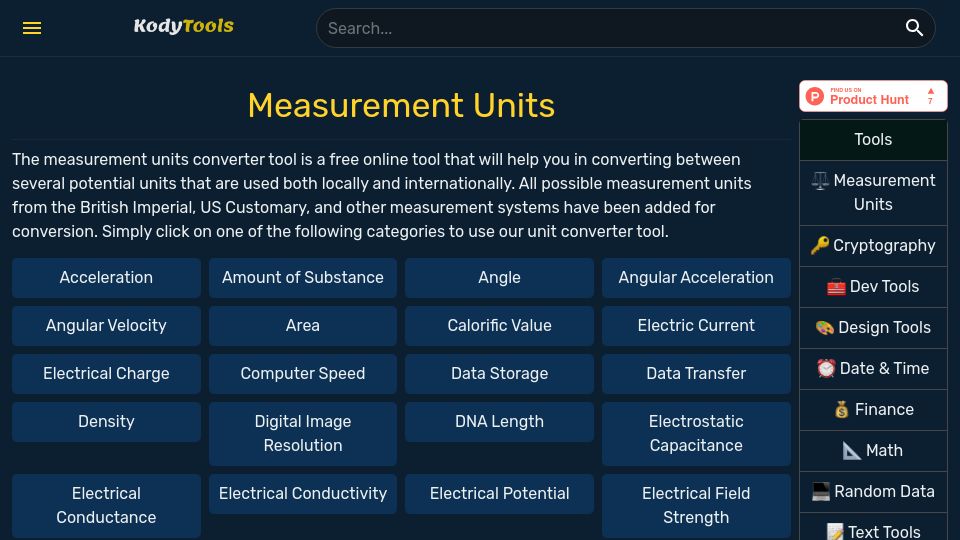Open the hamburger menu icon
This screenshot has width=960, height=540.
click(32, 28)
